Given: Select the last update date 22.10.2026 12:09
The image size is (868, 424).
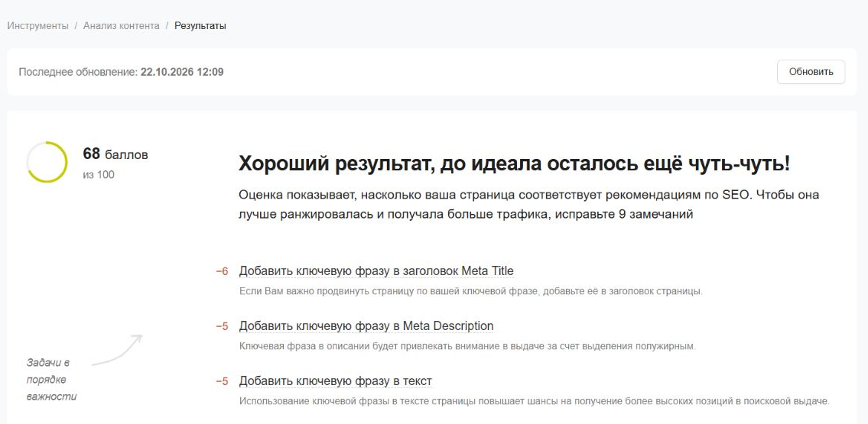Looking at the screenshot, I should (x=182, y=72).
